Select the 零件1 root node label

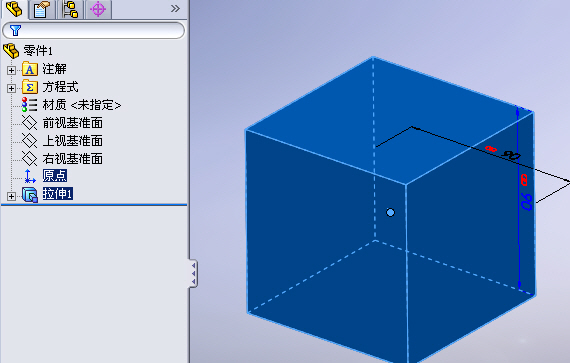click(x=38, y=51)
